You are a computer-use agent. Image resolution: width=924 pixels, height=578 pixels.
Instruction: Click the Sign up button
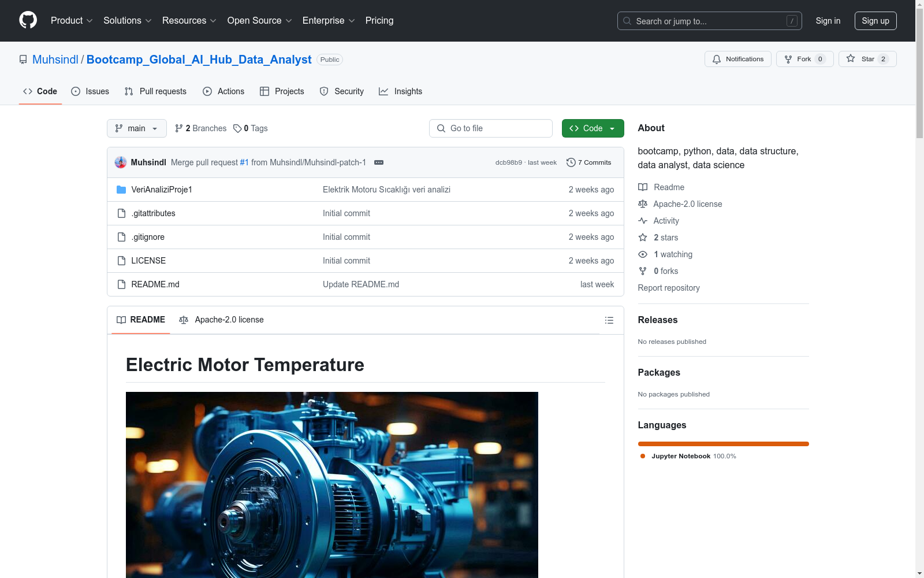[875, 21]
